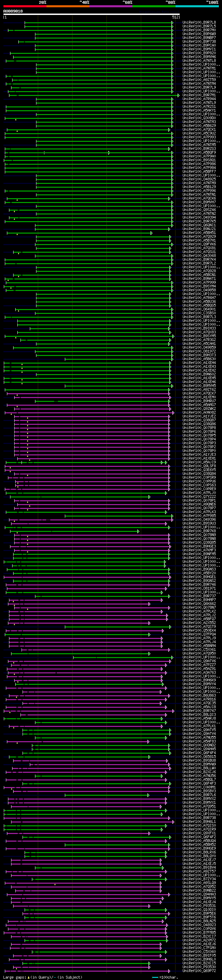222x980 pixels.
Task: Click the UniRef100_A1YJE2 label
Action: 199,416
